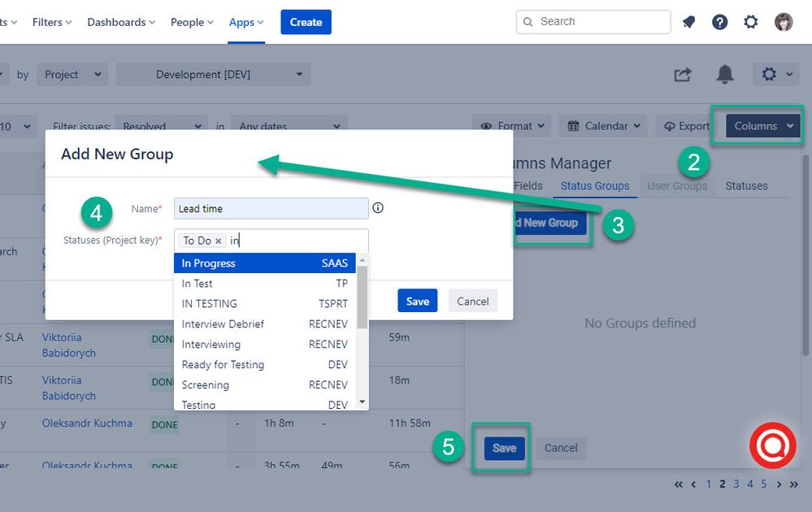Click the share report icon
Viewport: 812px width, 512px height.
pyautogui.click(x=683, y=75)
